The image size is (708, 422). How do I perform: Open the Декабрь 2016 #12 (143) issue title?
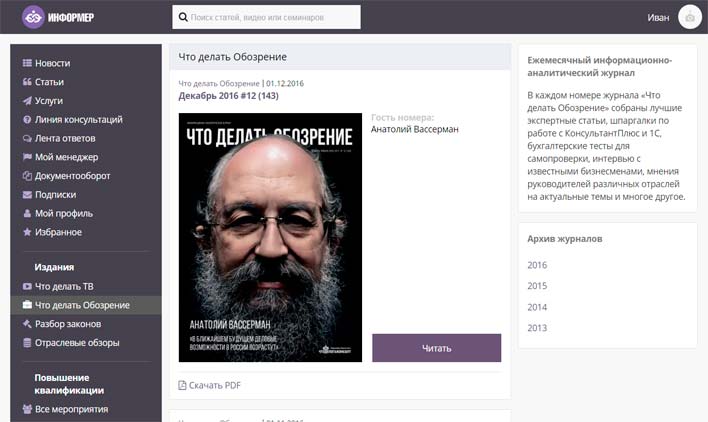click(x=228, y=96)
